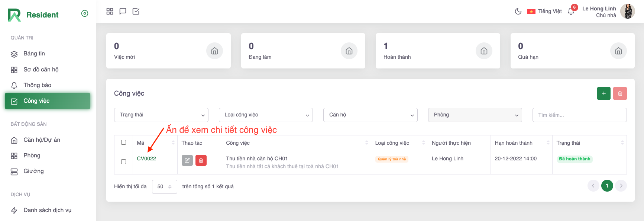
Task: Delete task CV0022 using the row trash icon
Action: click(201, 160)
